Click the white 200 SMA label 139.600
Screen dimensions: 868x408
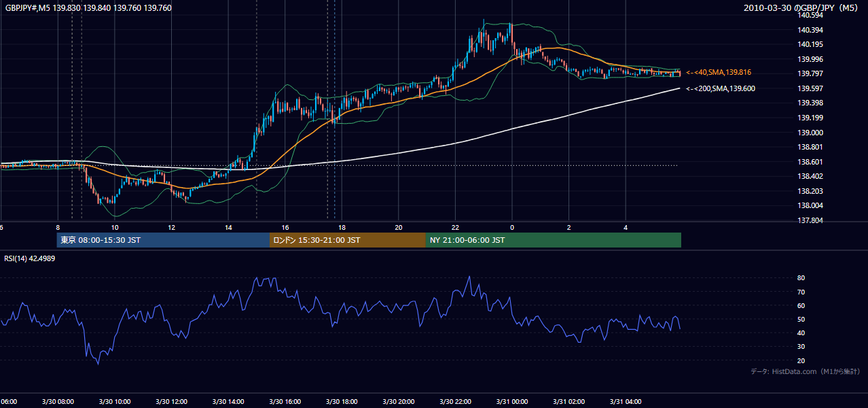tap(721, 88)
